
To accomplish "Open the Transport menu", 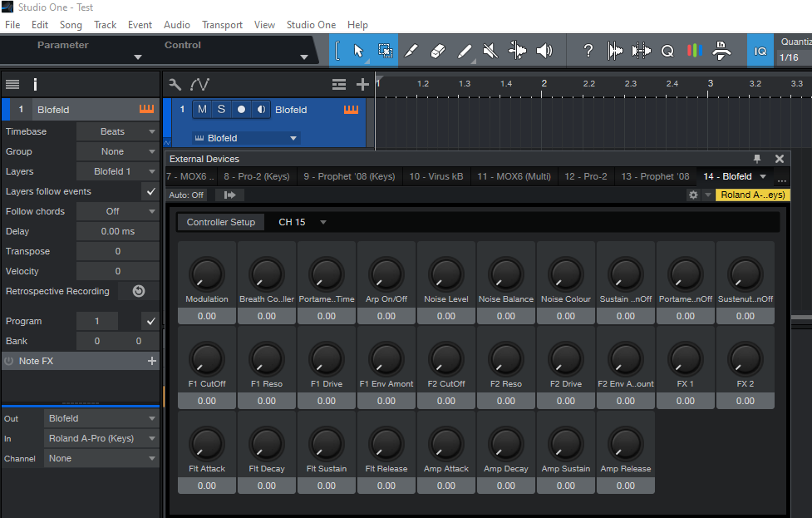I will 222,25.
